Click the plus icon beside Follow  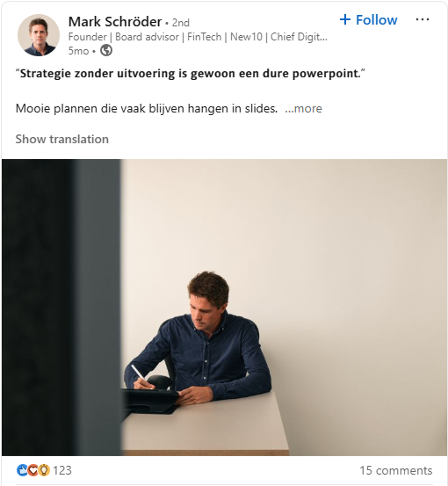point(345,19)
